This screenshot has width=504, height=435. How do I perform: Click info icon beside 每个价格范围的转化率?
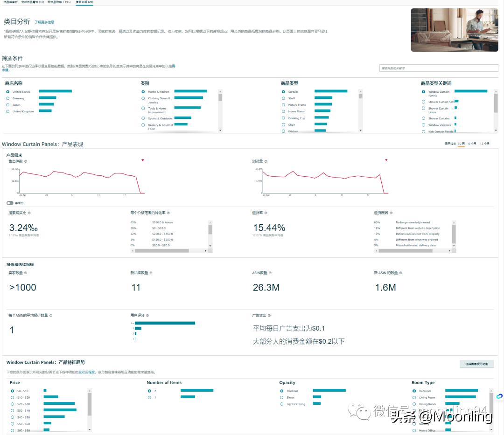(168, 213)
